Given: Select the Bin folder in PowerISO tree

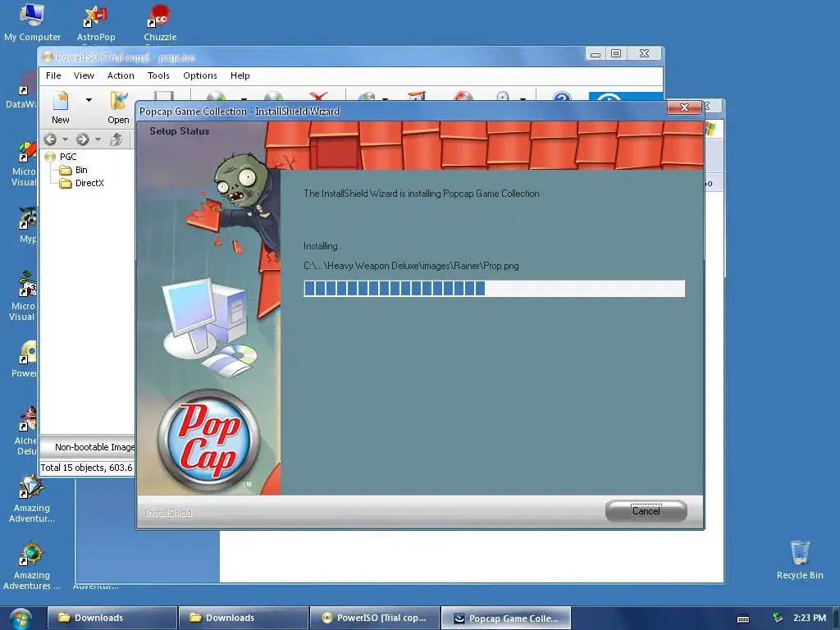Looking at the screenshot, I should 81,170.
